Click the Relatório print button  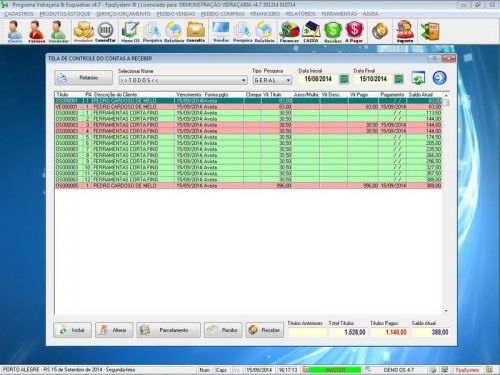click(x=83, y=78)
